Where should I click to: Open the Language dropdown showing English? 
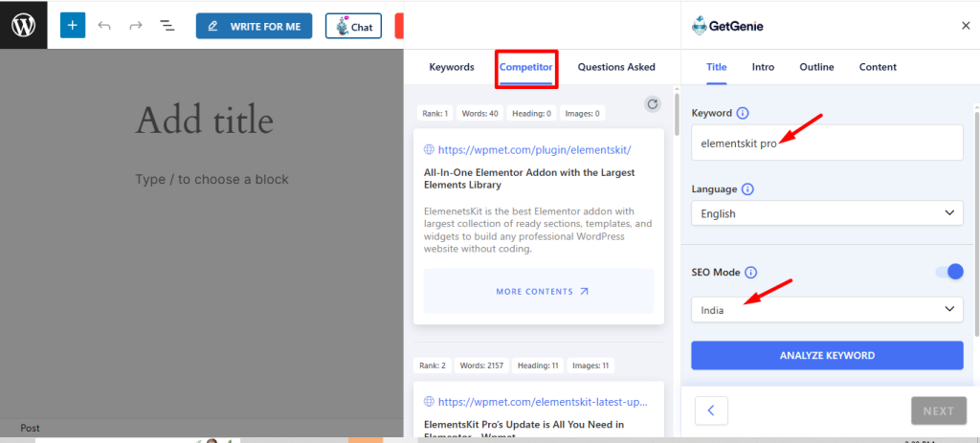827,213
